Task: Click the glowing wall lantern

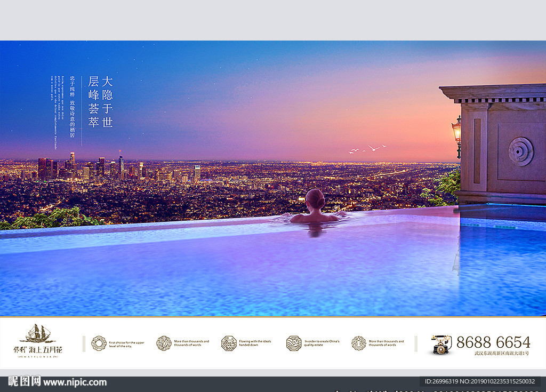Action: click(x=457, y=132)
